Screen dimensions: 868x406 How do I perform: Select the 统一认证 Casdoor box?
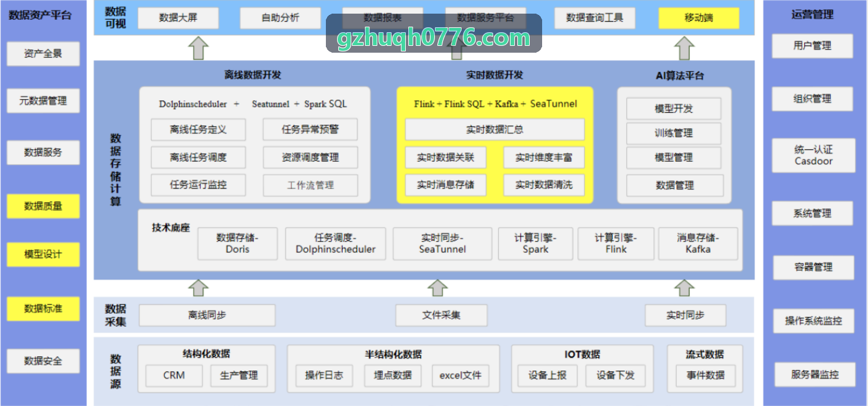tap(813, 156)
